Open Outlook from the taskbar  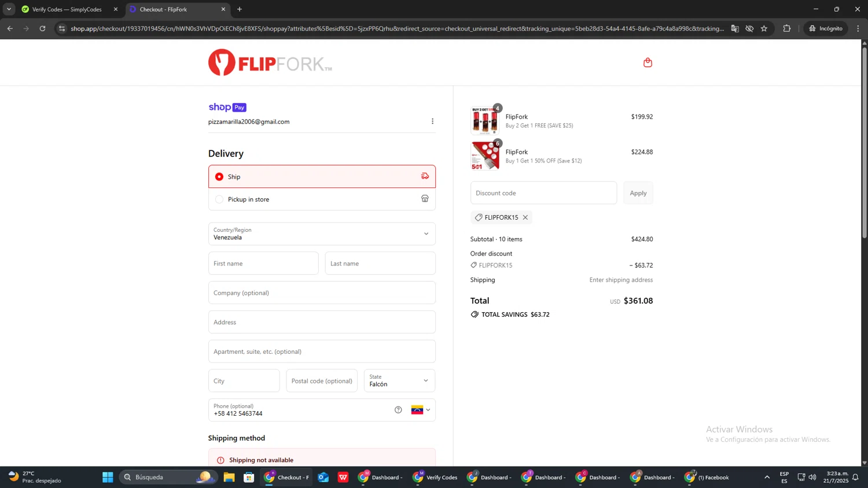(x=323, y=477)
